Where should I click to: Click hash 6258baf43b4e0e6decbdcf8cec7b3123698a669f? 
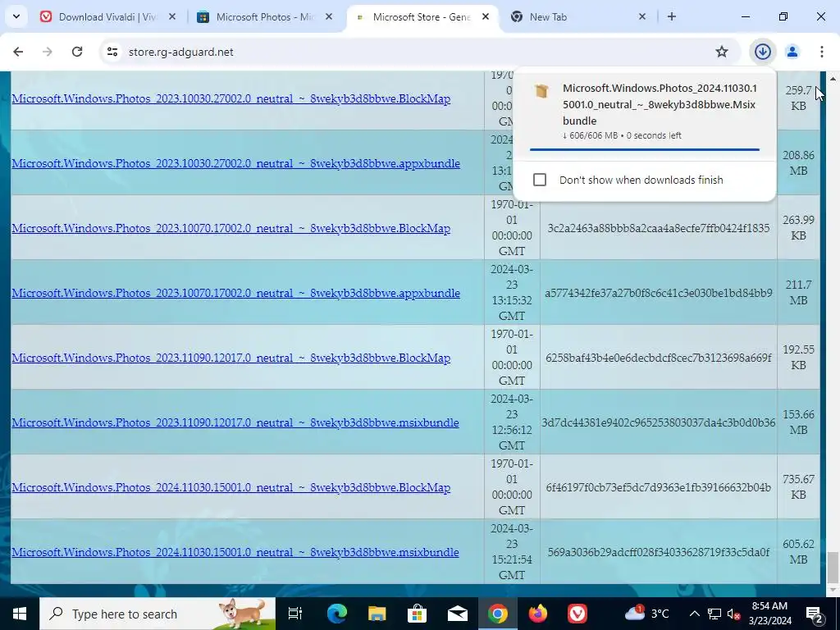[659, 358]
